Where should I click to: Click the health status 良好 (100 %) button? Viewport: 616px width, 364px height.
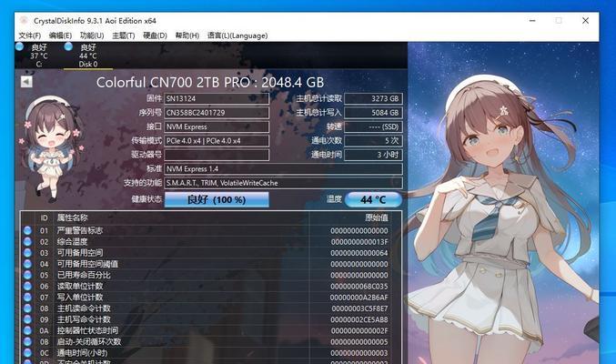(x=217, y=199)
